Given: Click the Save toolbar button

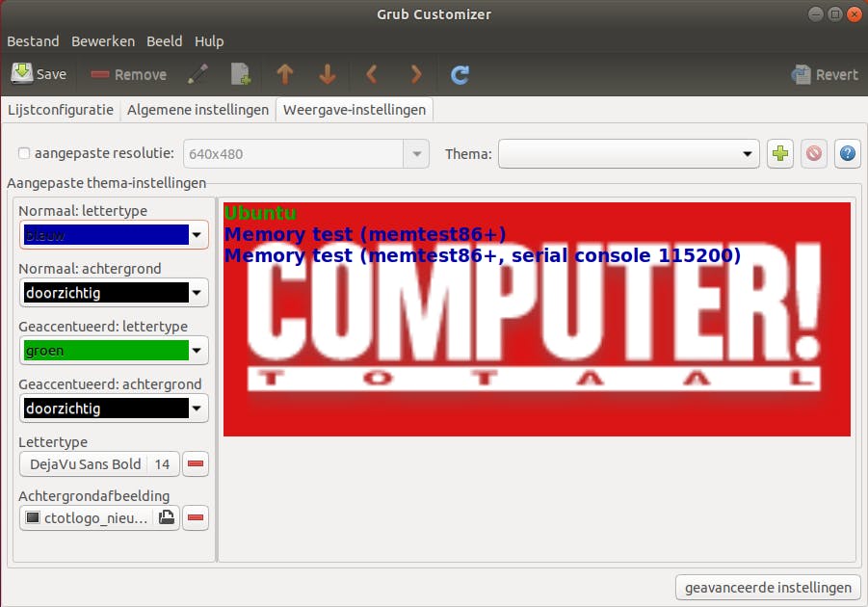Looking at the screenshot, I should (39, 74).
